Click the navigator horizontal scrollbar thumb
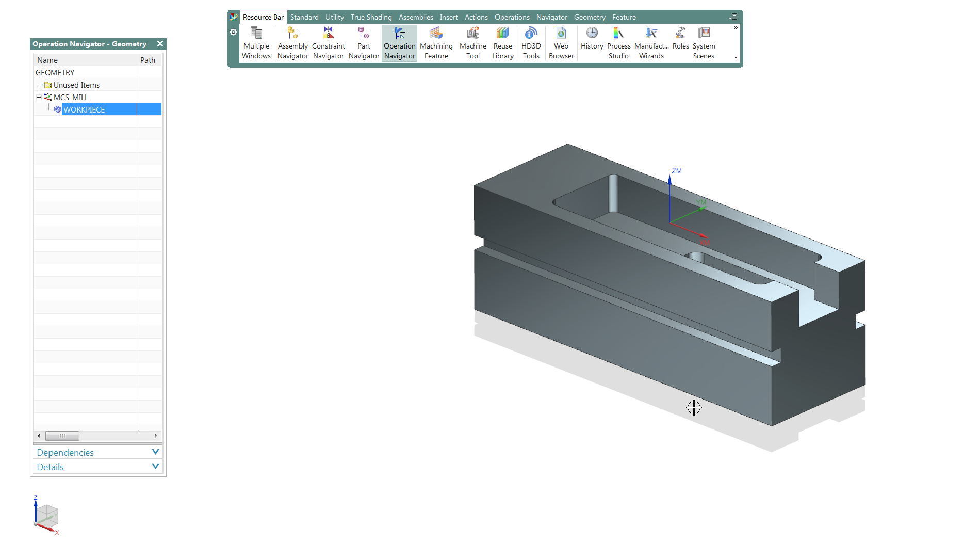The image size is (980, 542). (62, 436)
